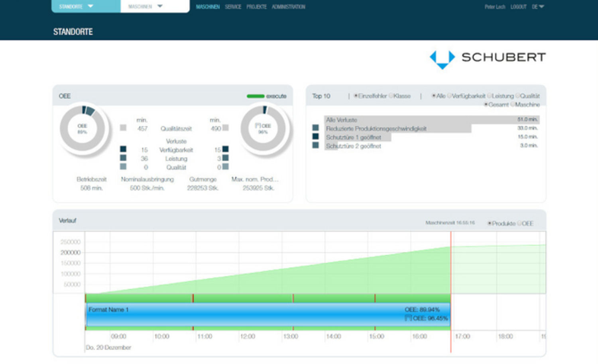The height and width of the screenshot is (364, 598).
Task: Click the LOGOUT link
Action: point(518,7)
